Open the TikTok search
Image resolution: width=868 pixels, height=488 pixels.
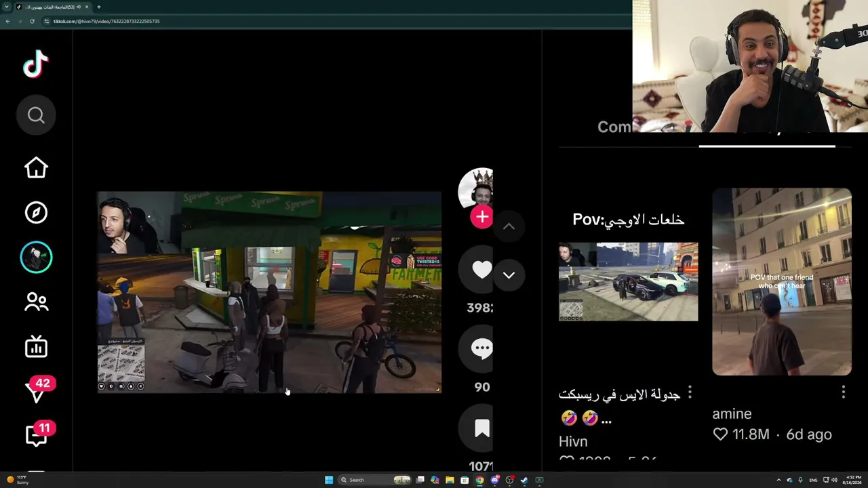[36, 115]
